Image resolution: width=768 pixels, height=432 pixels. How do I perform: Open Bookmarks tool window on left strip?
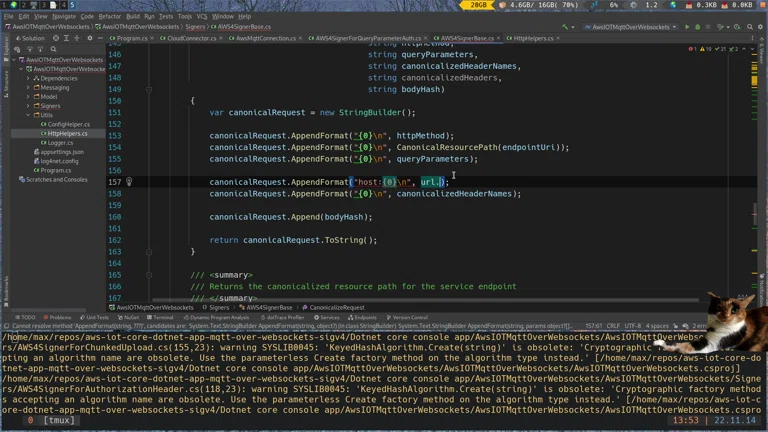pyautogui.click(x=6, y=292)
